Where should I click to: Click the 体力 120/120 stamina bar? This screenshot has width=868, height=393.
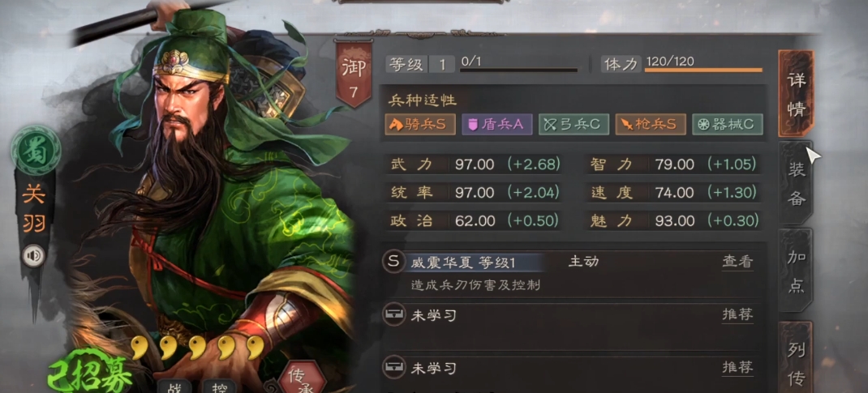(703, 70)
